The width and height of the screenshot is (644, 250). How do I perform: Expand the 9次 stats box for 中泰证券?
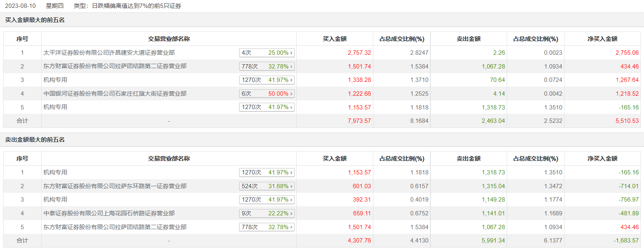pos(266,213)
